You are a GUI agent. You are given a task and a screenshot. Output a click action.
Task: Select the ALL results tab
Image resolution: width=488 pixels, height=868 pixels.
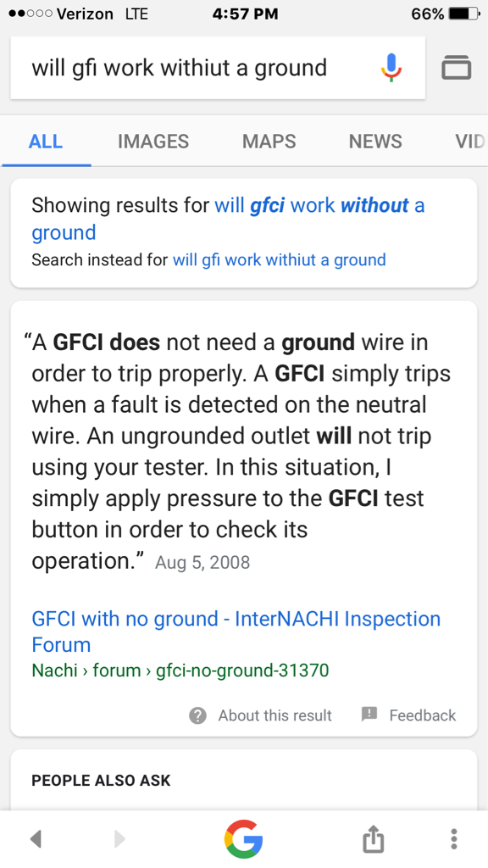(46, 142)
